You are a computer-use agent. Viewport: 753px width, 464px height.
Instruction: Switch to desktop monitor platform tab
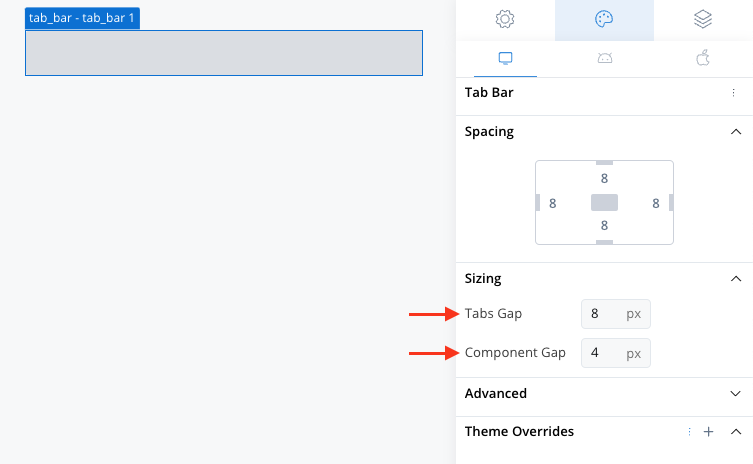point(505,59)
